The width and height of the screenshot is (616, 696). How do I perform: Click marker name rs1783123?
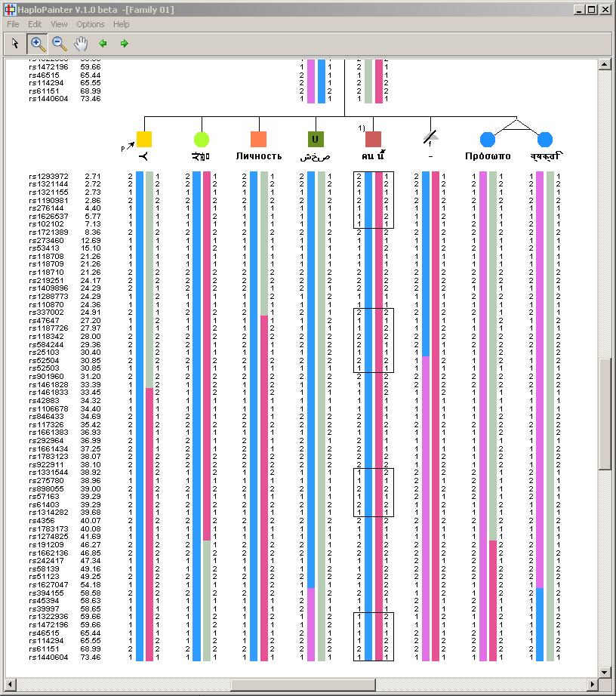pos(48,456)
